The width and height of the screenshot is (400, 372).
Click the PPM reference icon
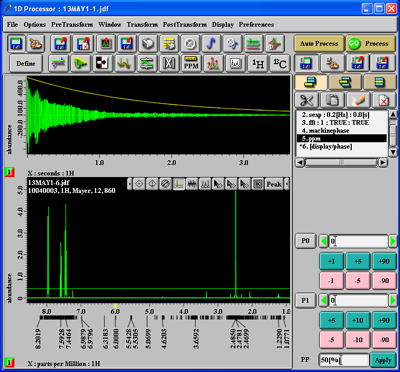tap(191, 63)
